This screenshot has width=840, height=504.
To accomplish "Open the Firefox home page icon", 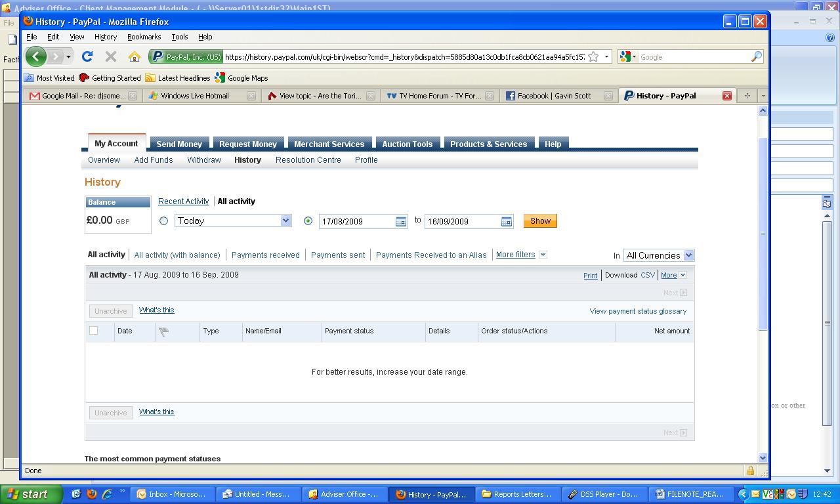I will coord(135,57).
